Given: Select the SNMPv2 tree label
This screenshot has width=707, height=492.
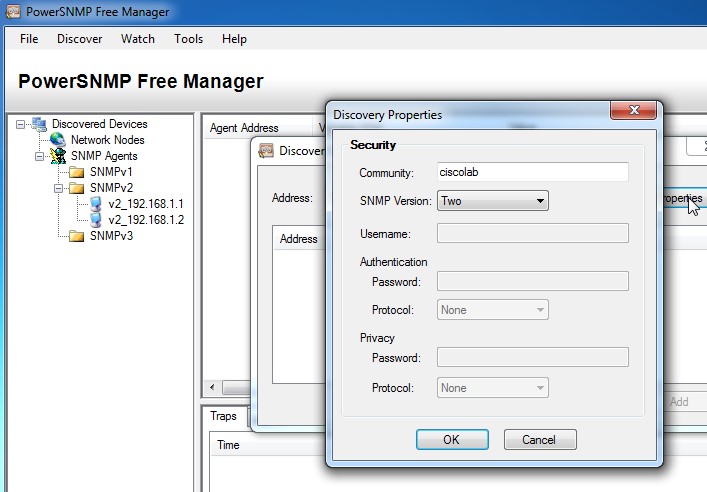Looking at the screenshot, I should tap(111, 188).
